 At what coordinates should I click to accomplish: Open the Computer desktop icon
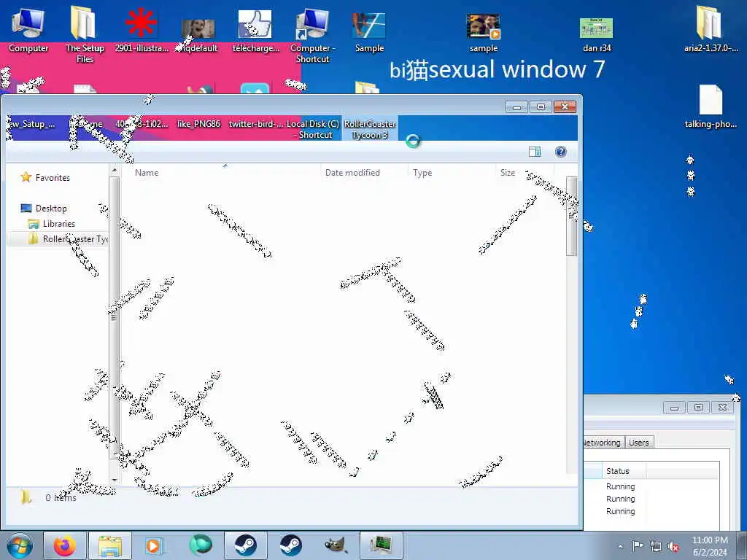[x=28, y=29]
